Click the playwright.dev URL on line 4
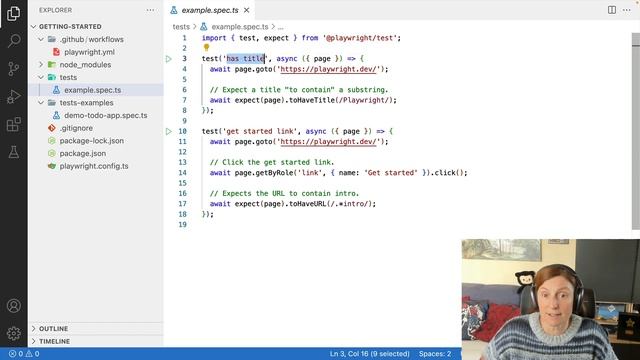 tap(328, 69)
